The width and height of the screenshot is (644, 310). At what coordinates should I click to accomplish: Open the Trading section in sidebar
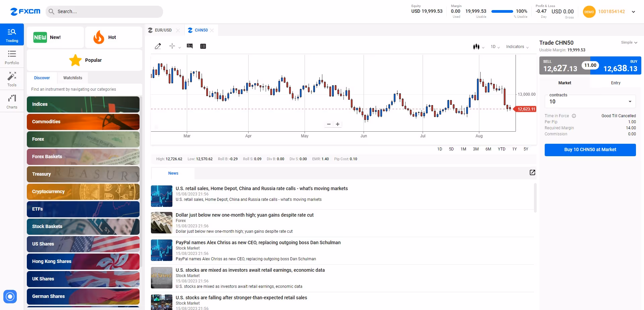(12, 35)
